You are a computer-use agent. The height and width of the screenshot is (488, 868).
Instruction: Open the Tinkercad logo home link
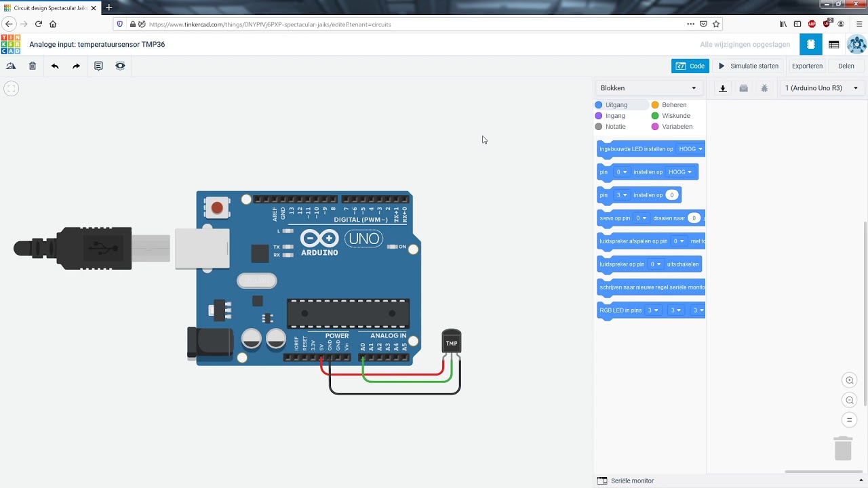coord(11,44)
